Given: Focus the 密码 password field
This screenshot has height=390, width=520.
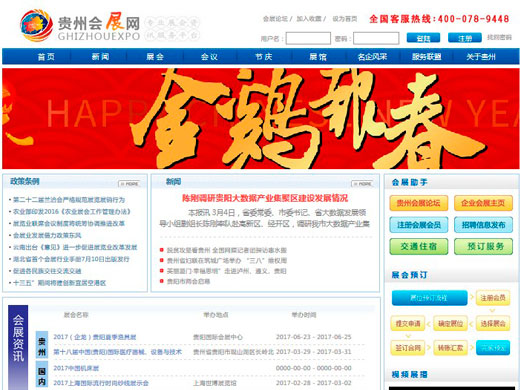Looking at the screenshot, I should point(376,38).
